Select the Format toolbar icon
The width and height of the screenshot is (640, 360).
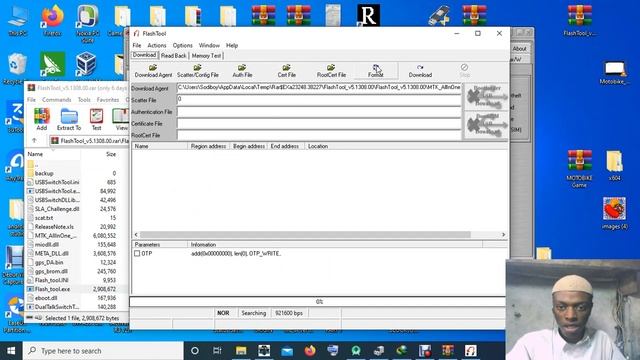click(x=376, y=71)
